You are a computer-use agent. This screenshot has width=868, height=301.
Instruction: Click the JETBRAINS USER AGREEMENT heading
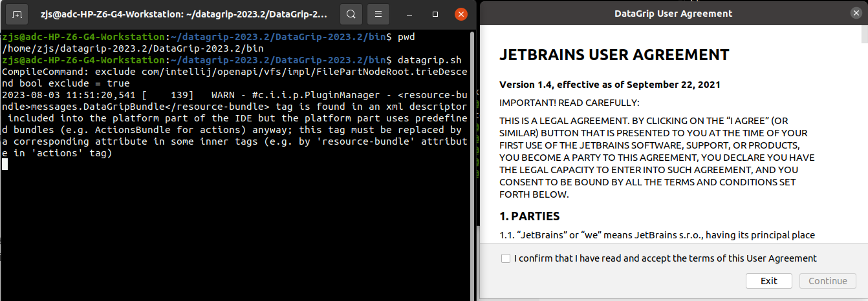coord(614,55)
